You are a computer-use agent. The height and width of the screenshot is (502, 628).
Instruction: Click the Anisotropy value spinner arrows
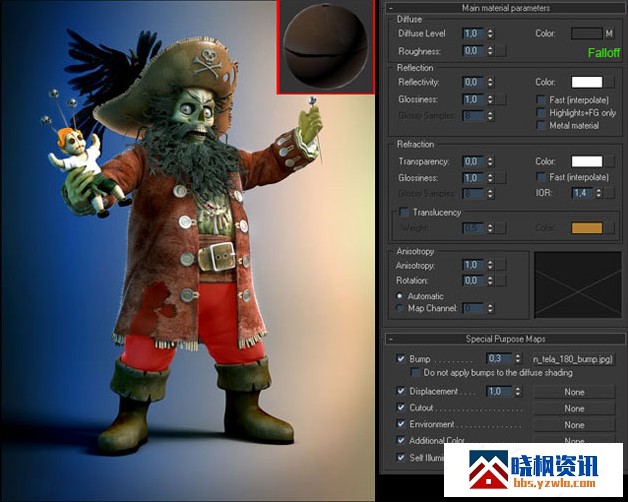click(x=490, y=265)
